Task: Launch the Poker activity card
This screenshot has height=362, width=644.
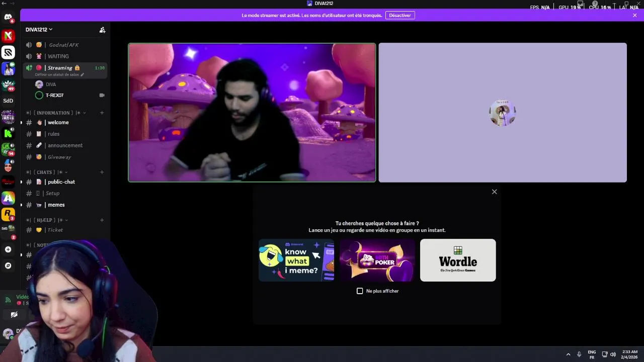Action: [377, 260]
